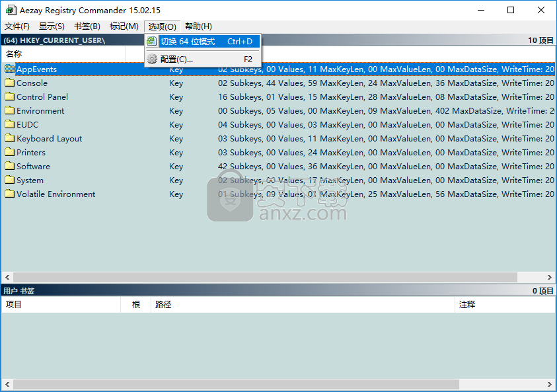Open the 显示(S) menu
The width and height of the screenshot is (557, 392).
pyautogui.click(x=52, y=26)
